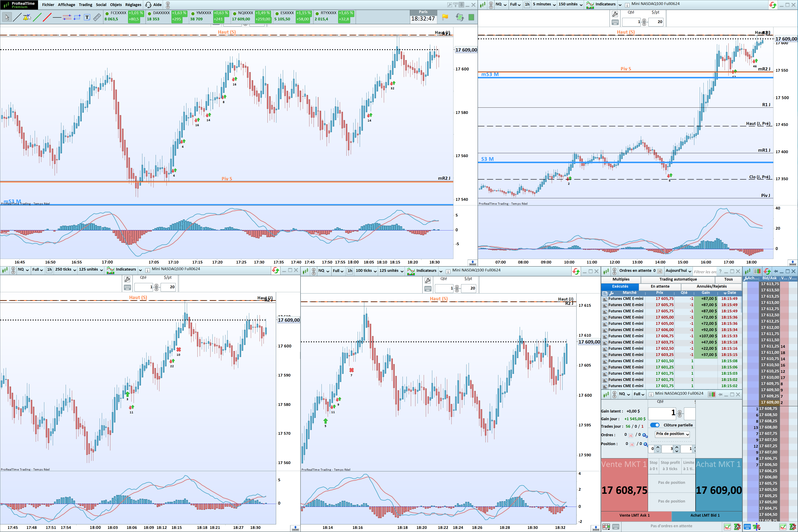Switch to the Trading automatique tab
Screen dimensions: 798x532
pos(678,279)
